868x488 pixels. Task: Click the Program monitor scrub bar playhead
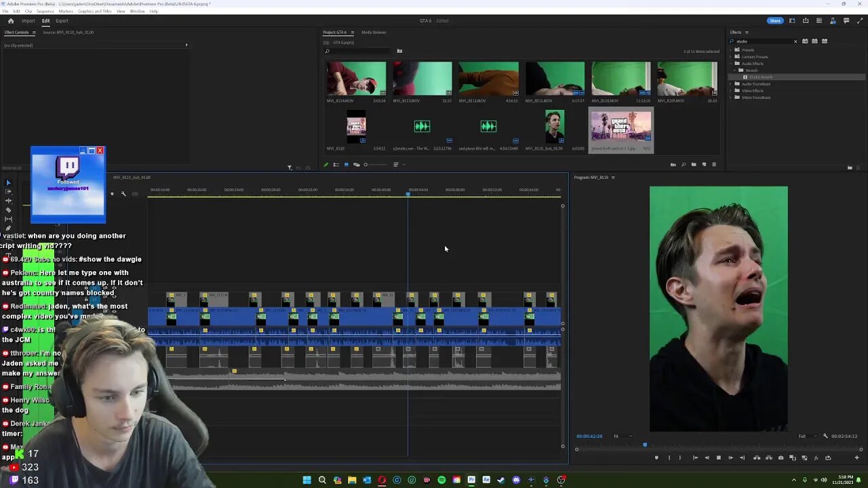click(x=645, y=445)
